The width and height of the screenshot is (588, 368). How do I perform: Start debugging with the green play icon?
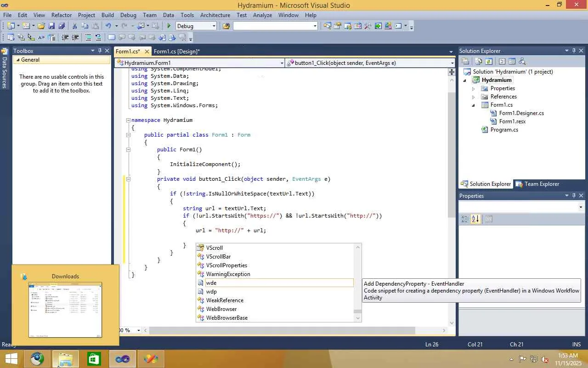169,26
